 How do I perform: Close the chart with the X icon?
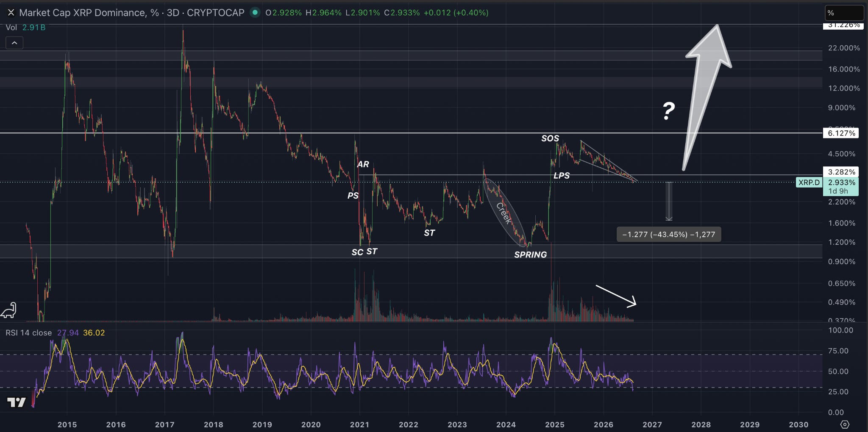11,13
